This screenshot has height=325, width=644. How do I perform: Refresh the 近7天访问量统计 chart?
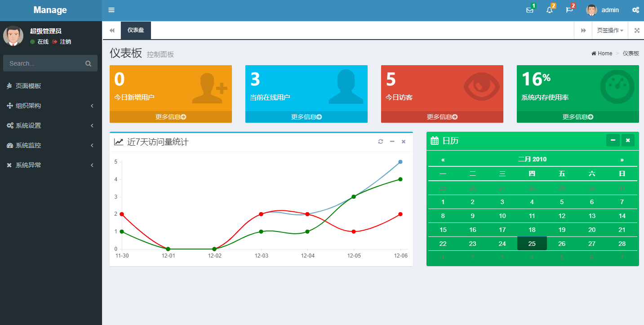[x=381, y=142]
